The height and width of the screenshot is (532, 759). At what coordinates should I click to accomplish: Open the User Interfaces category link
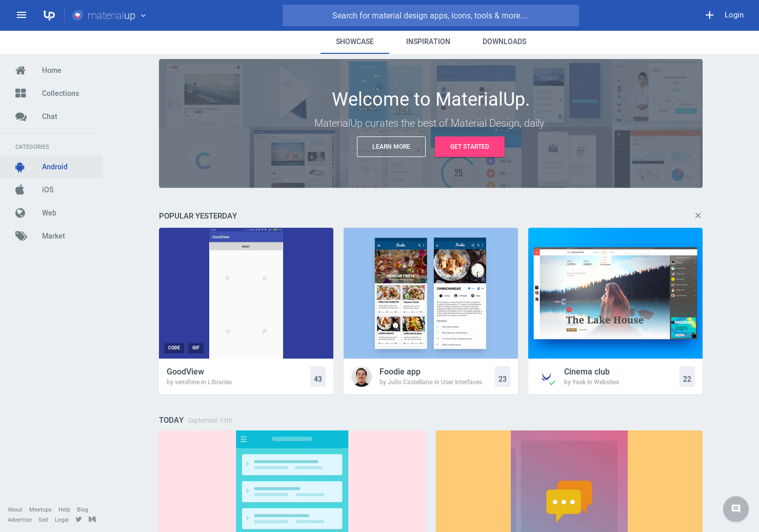click(462, 382)
